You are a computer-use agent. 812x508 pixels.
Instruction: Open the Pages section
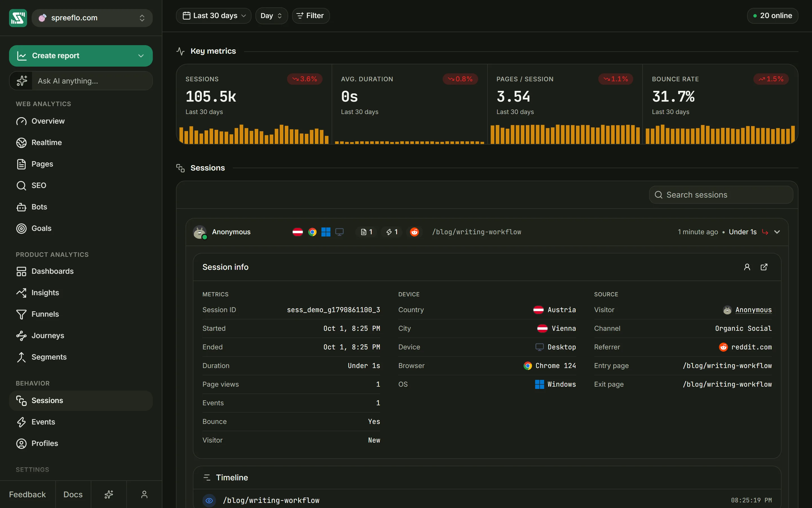tap(81, 164)
